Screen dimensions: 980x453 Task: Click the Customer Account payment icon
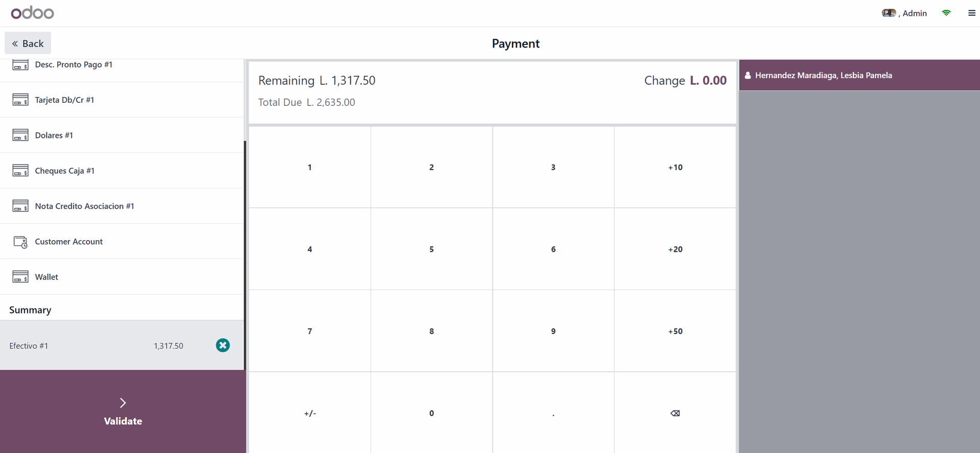pyautogui.click(x=20, y=242)
